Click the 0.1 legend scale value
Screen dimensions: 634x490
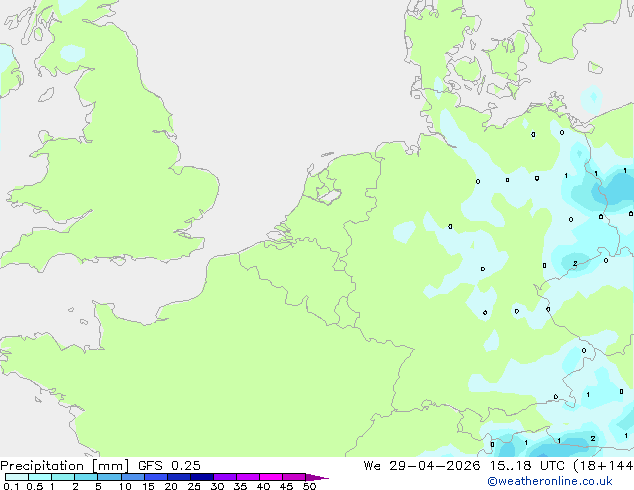[x=11, y=486]
